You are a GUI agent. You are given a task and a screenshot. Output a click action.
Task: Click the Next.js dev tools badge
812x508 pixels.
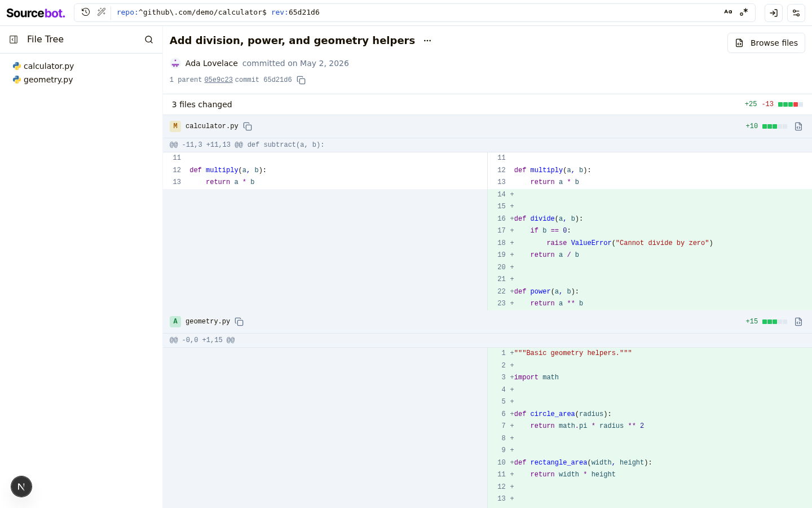point(21,487)
